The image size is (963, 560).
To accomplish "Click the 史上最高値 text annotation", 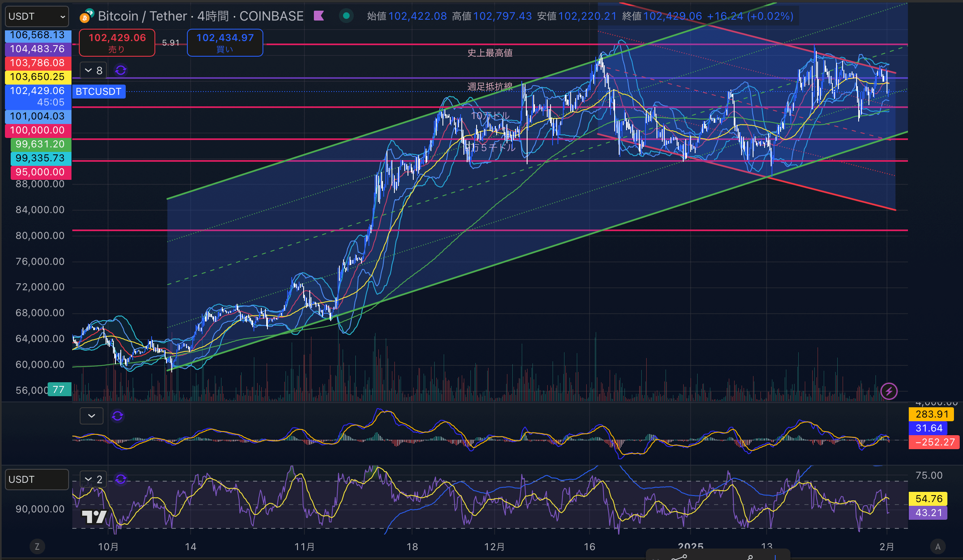I will (x=490, y=53).
